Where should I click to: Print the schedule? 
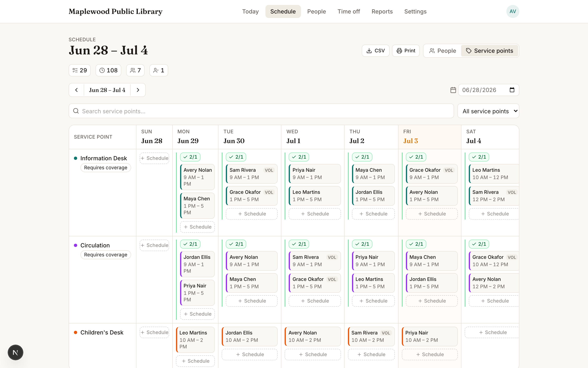(406, 51)
